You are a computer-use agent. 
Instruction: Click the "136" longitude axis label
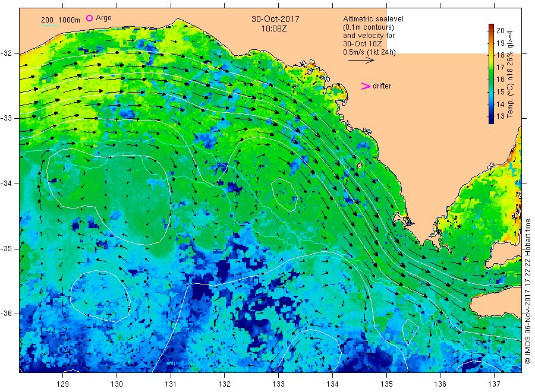click(440, 384)
